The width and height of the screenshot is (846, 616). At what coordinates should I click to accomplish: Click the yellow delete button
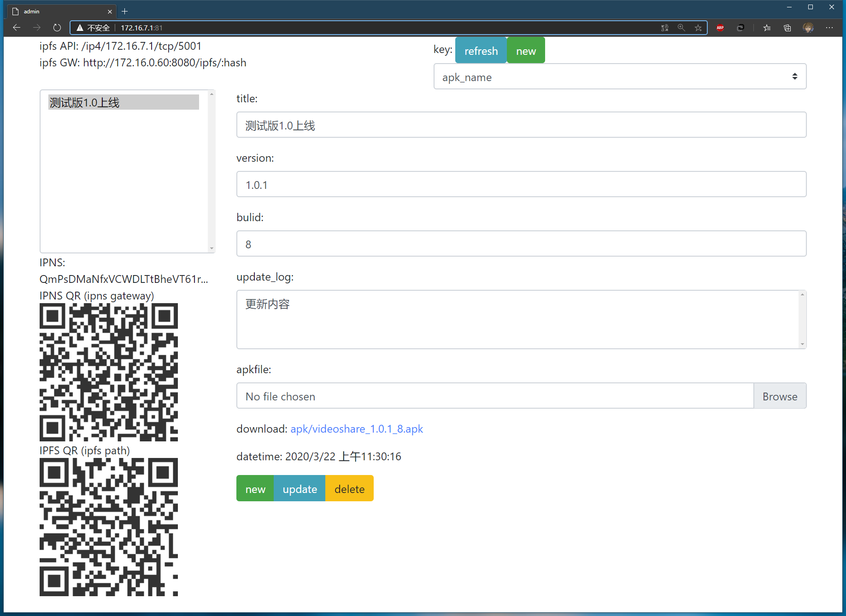click(349, 488)
